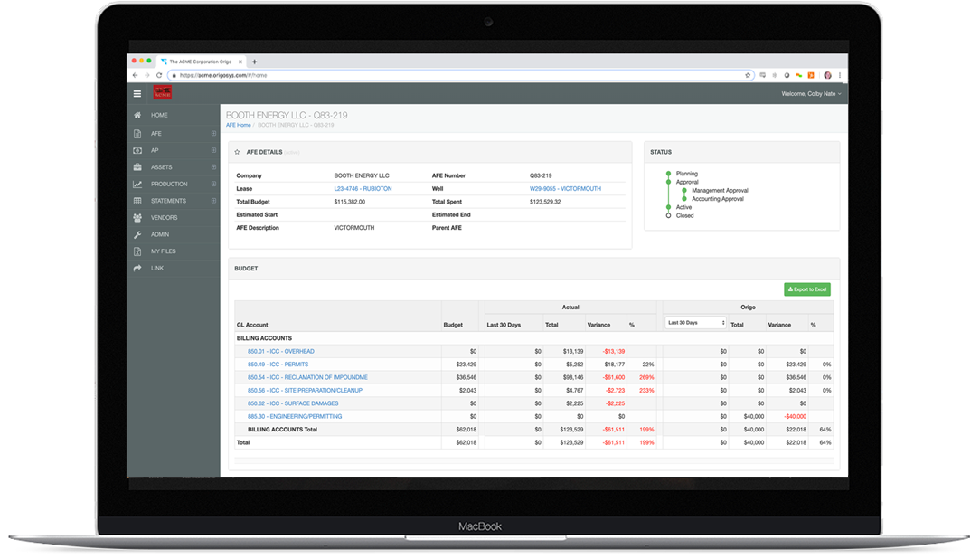980x559 pixels.
Task: Follow the AFE Home breadcrumb link
Action: click(x=238, y=125)
